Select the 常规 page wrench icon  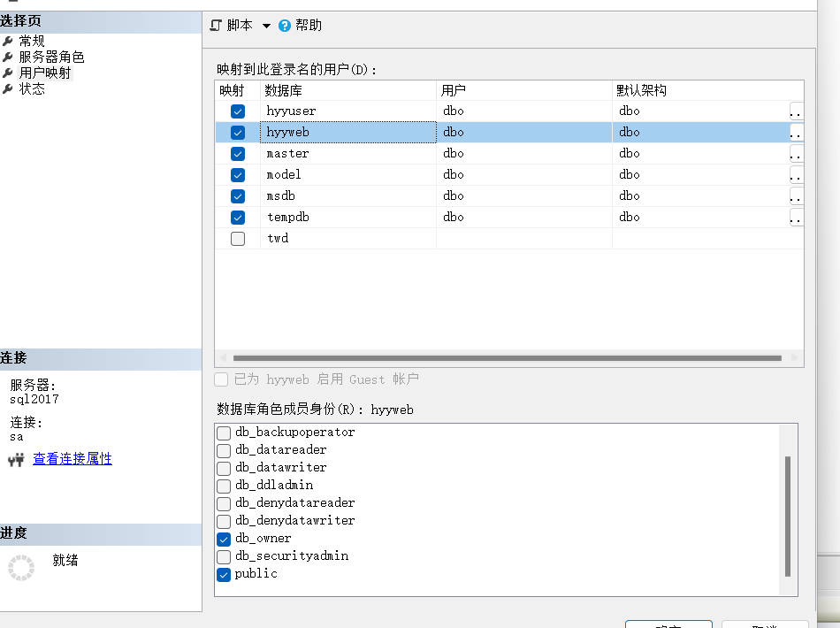(8, 42)
